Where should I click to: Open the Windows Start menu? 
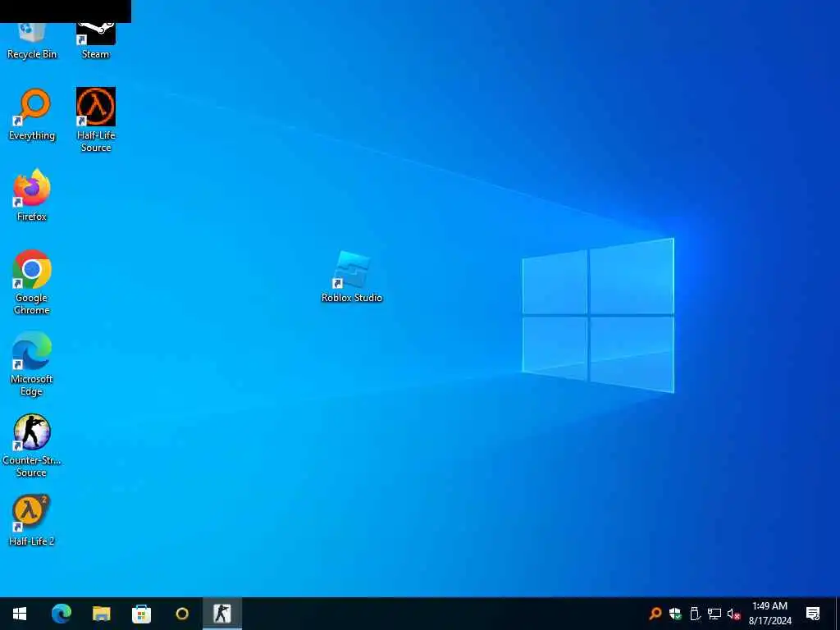(x=20, y=614)
